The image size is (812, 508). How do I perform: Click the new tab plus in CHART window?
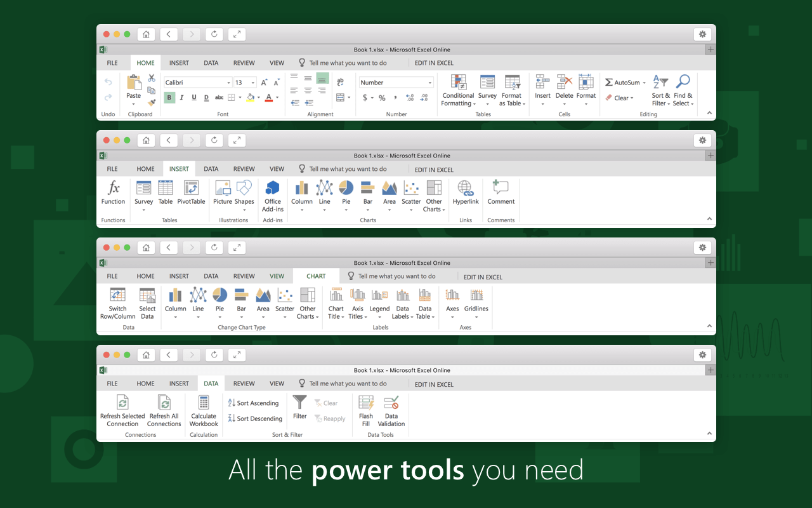711,263
